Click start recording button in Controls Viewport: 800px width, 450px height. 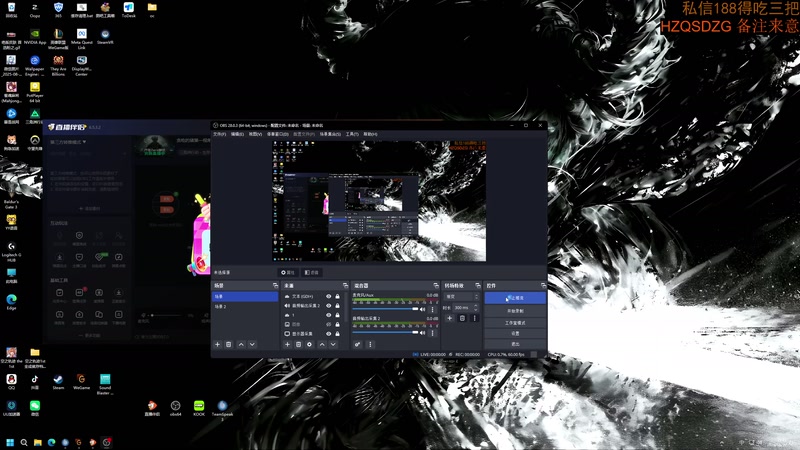click(515, 311)
